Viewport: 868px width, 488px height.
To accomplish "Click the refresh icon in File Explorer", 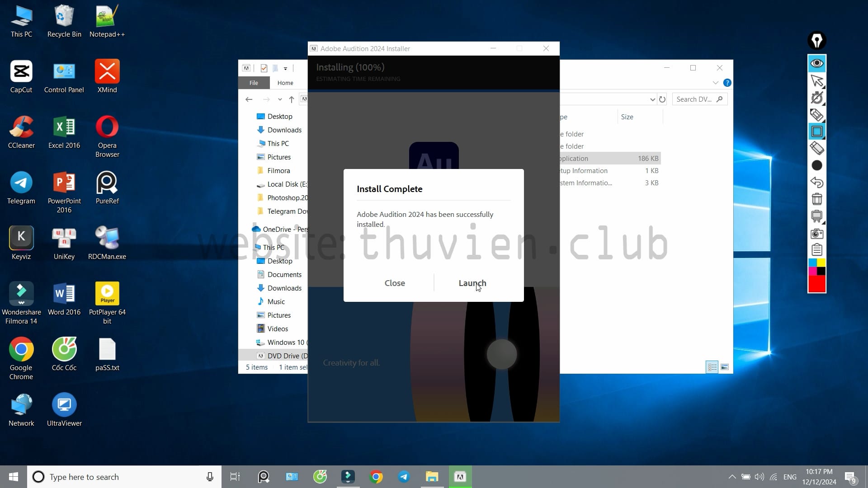I will coord(662,99).
